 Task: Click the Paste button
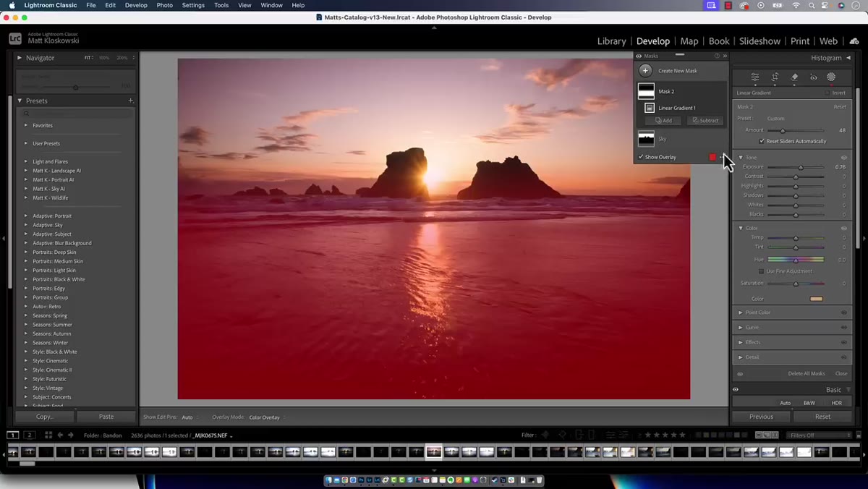pos(106,417)
